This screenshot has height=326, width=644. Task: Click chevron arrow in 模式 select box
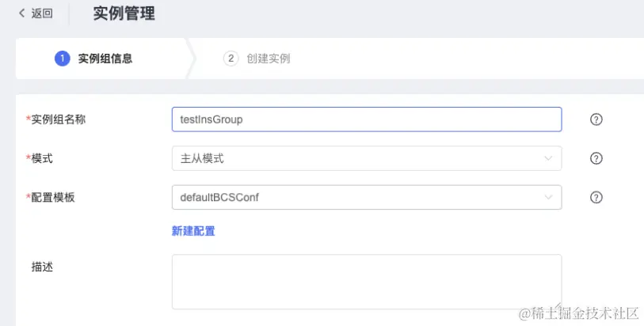tap(548, 158)
